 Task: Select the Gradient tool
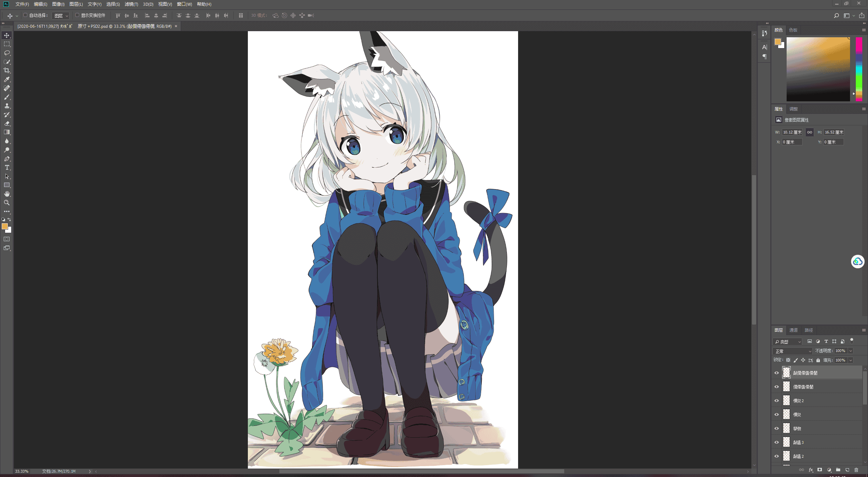tap(7, 132)
